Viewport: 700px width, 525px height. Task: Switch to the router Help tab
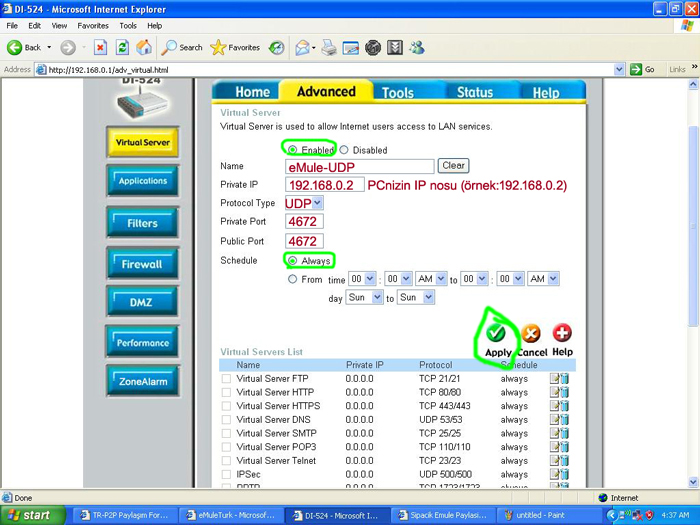[x=546, y=92]
